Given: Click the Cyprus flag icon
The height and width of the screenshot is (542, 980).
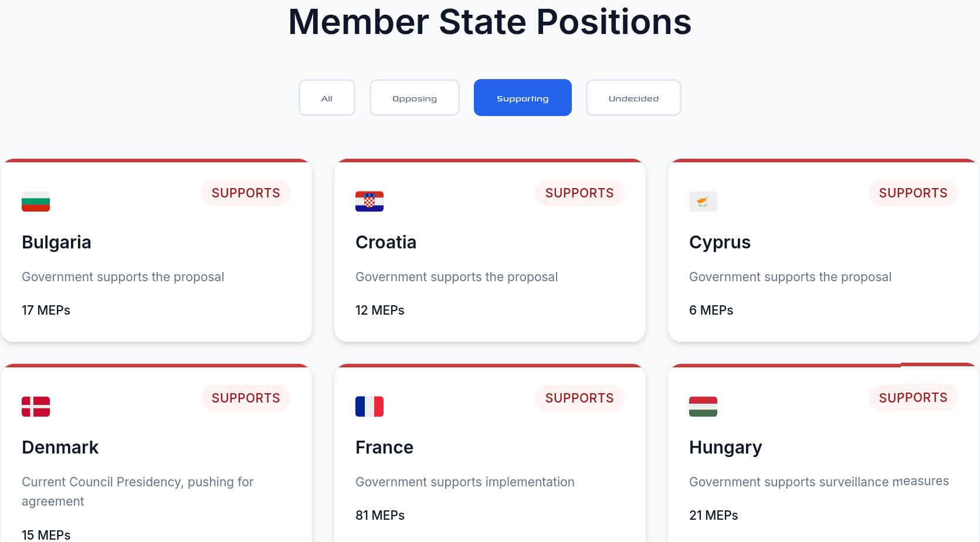Looking at the screenshot, I should (x=703, y=202).
